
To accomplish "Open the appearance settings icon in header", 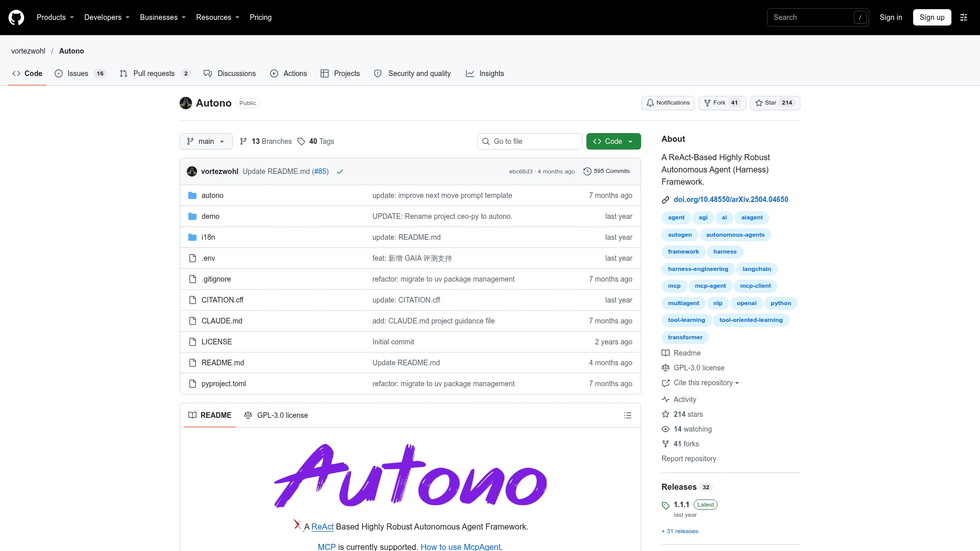I will (x=964, y=17).
